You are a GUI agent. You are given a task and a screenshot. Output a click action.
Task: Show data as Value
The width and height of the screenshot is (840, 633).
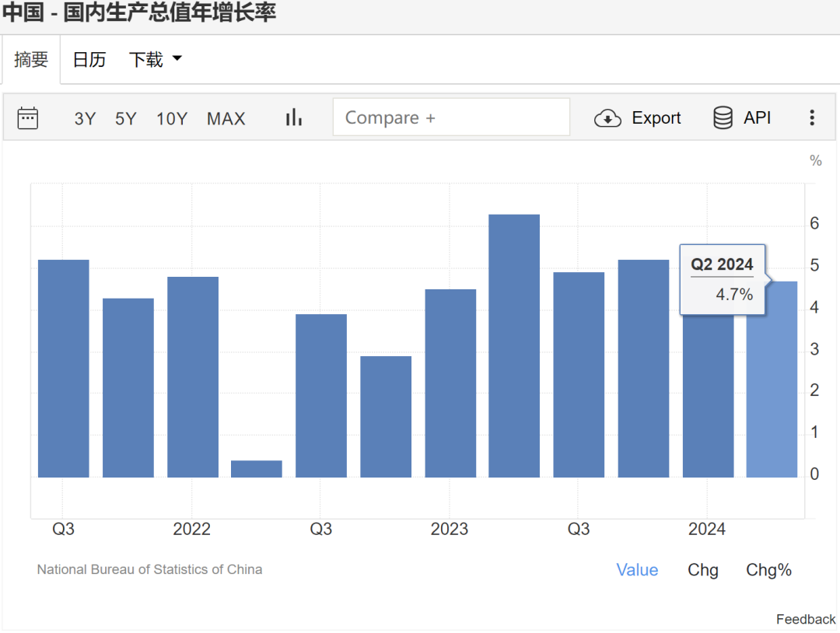tap(637, 570)
